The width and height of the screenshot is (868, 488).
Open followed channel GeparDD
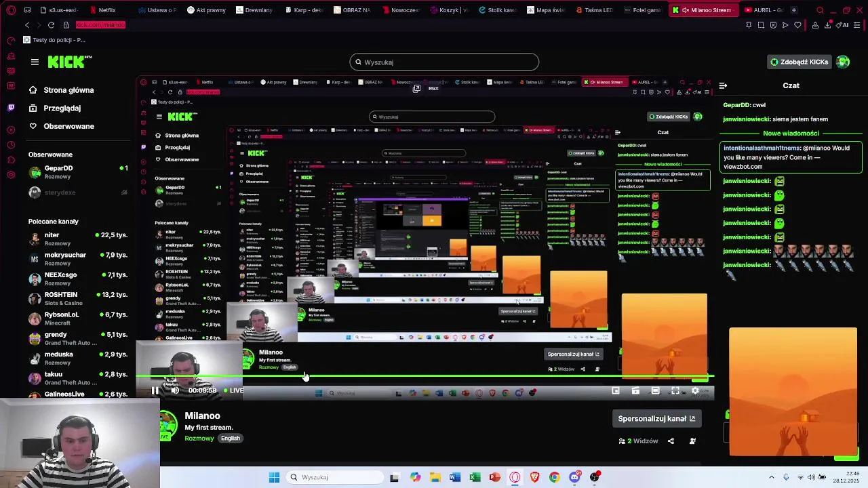tap(77, 172)
